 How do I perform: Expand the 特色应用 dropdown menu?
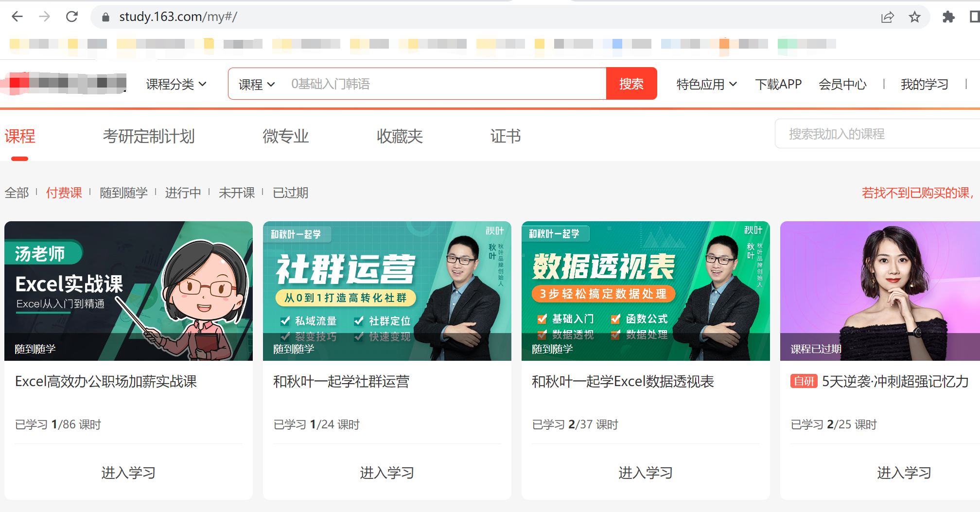705,84
